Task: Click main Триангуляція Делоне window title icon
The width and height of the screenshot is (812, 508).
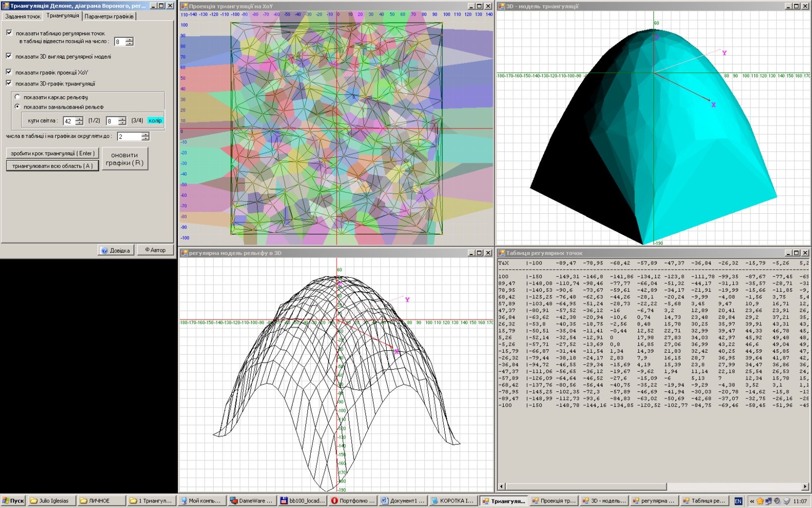Action: (x=5, y=6)
